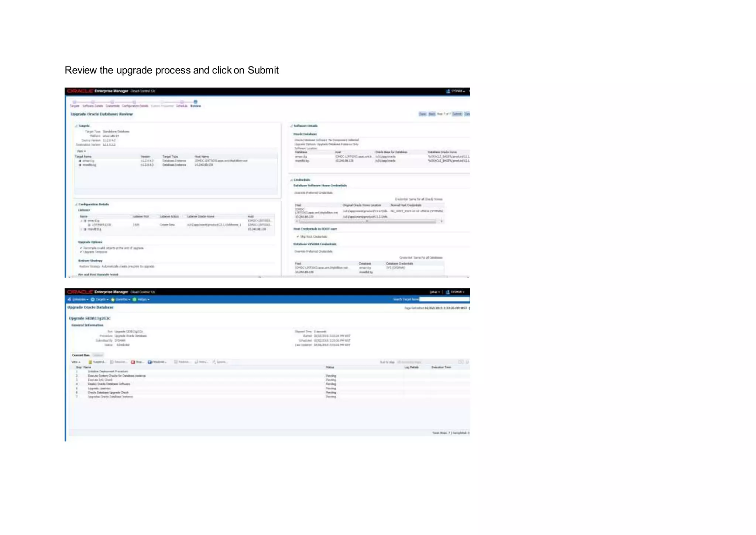Click the Execution Time column header

(441, 367)
